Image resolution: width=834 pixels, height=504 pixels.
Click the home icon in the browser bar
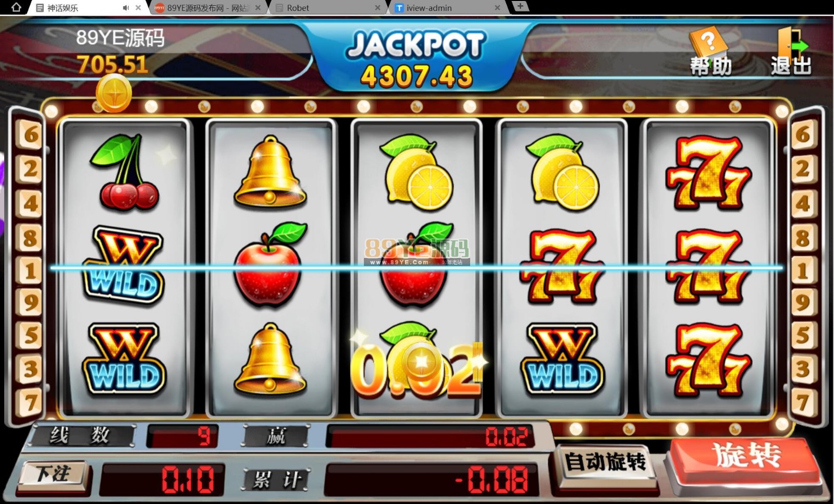[16, 7]
